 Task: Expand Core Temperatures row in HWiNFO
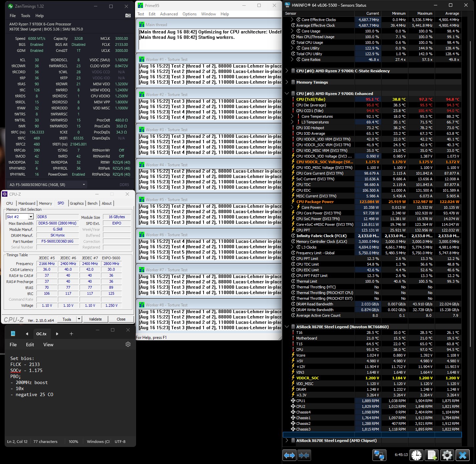click(292, 116)
